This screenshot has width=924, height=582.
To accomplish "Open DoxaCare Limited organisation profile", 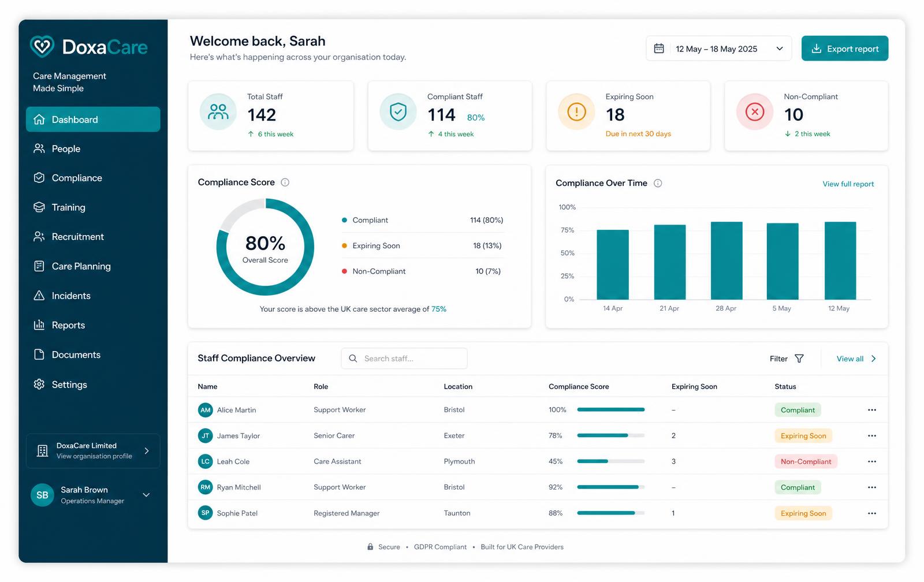I will 93,451.
